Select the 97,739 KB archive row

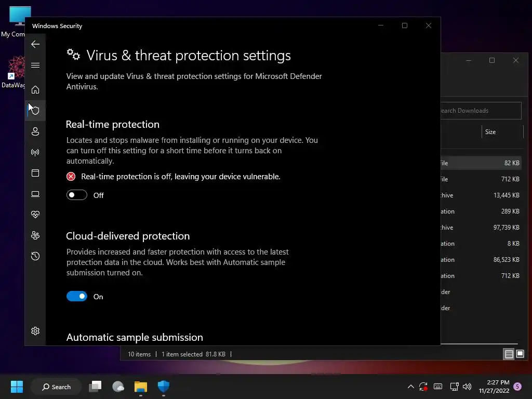pyautogui.click(x=482, y=228)
